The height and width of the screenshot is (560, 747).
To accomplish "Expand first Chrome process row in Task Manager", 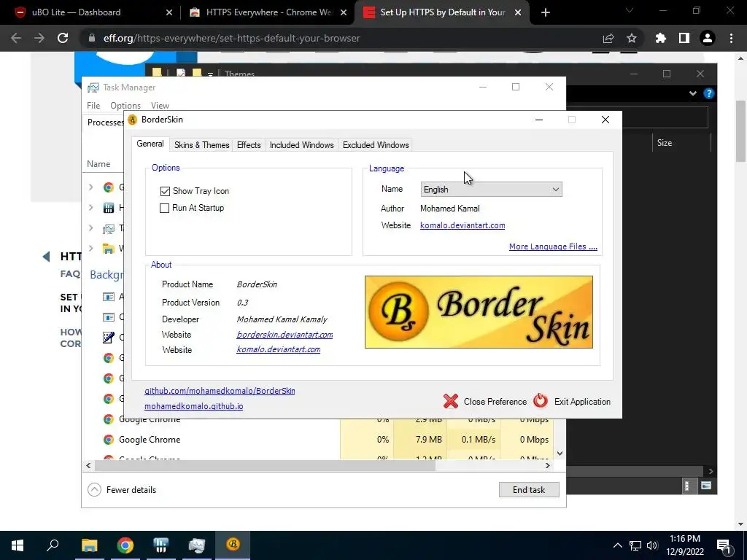I will point(91,187).
